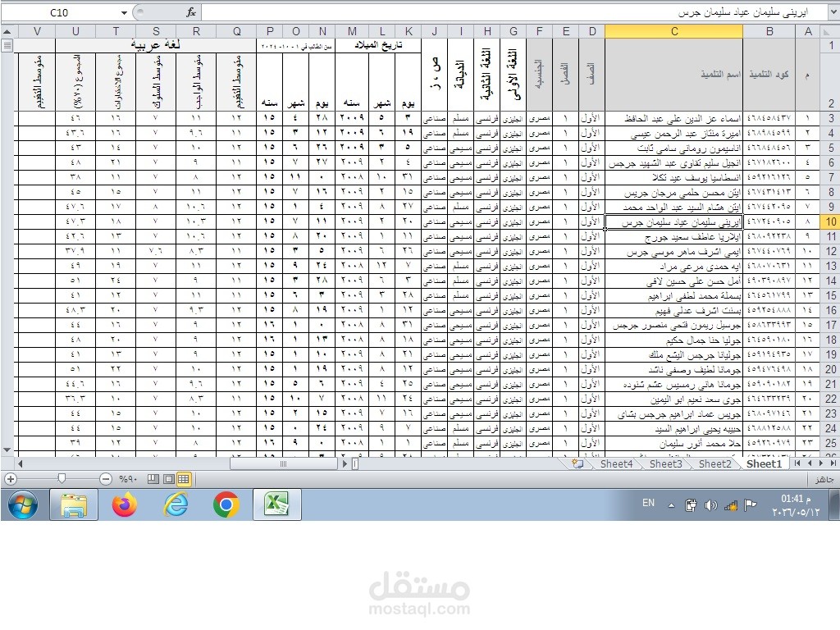
Task: Select the student name cell in row 3
Action: coord(674,118)
